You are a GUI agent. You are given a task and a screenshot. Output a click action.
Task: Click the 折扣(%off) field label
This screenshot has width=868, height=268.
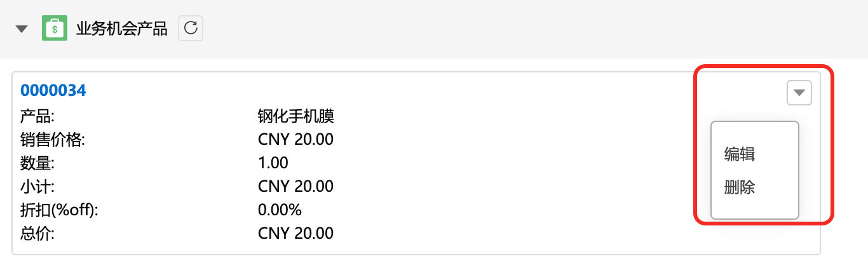coord(60,210)
